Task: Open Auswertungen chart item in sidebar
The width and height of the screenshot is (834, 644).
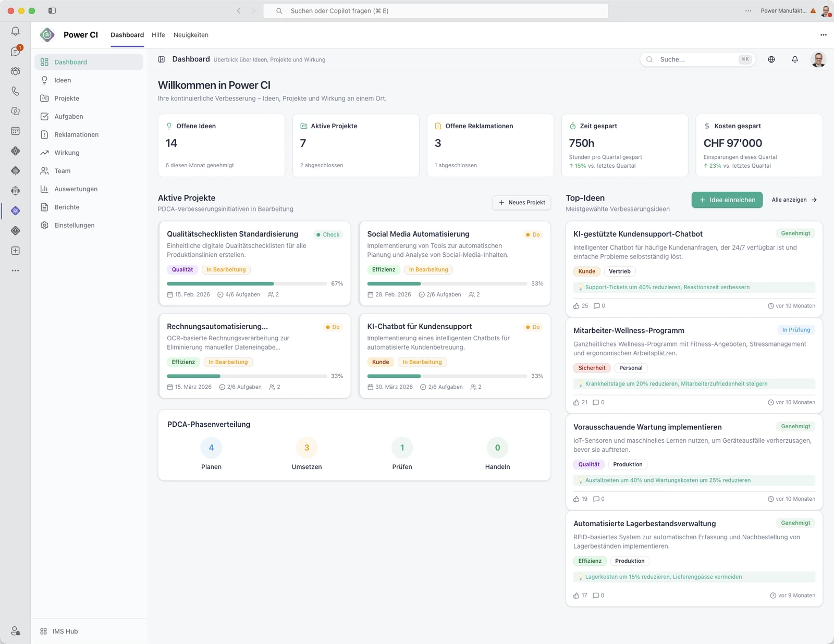Action: tap(89, 189)
